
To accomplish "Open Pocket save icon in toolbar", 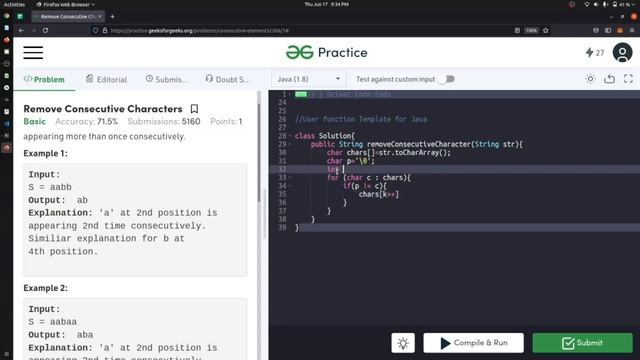I will [596, 30].
